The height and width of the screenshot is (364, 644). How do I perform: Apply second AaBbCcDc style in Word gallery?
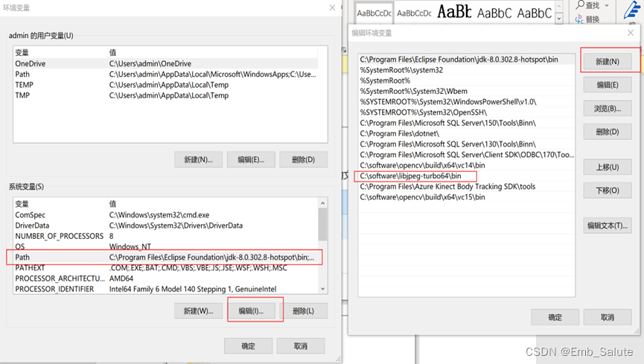[x=414, y=13]
